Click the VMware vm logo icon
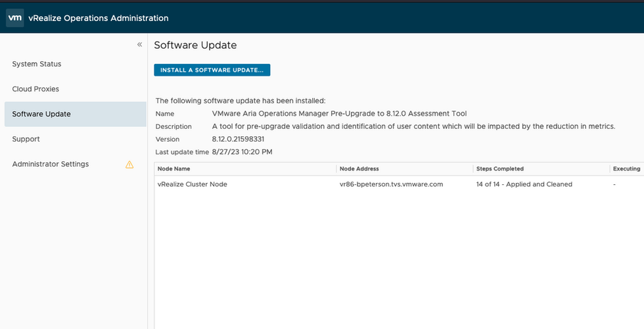The height and width of the screenshot is (329, 644). [x=14, y=18]
